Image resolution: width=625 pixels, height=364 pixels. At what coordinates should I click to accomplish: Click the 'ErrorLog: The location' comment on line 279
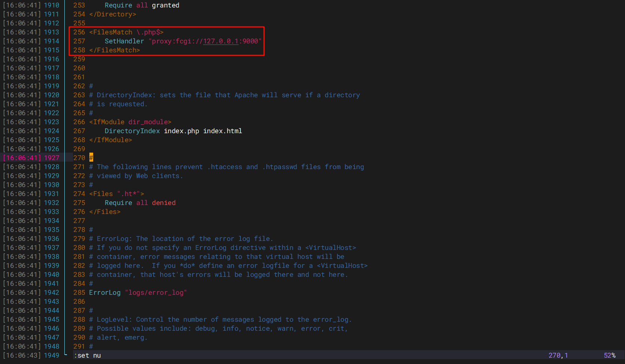click(x=181, y=239)
